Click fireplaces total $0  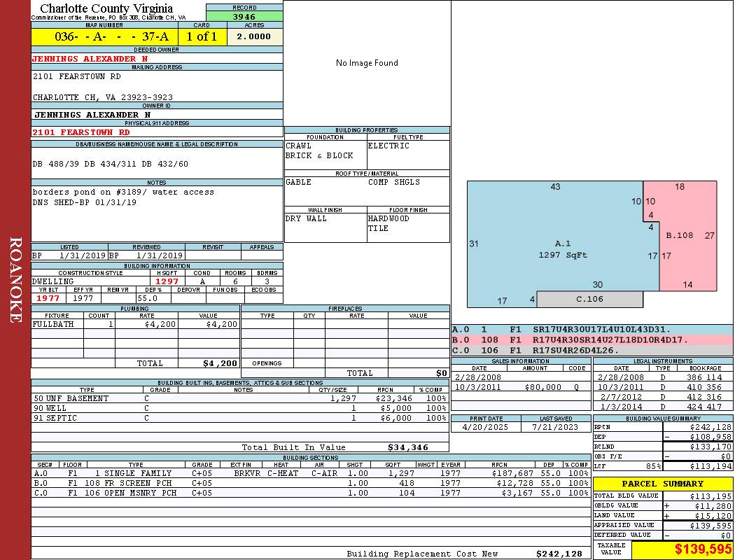442,373
